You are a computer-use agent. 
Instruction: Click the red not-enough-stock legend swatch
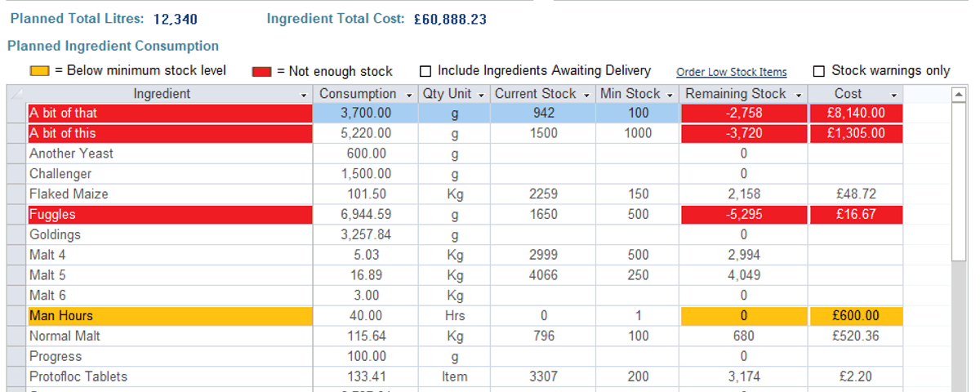[261, 72]
